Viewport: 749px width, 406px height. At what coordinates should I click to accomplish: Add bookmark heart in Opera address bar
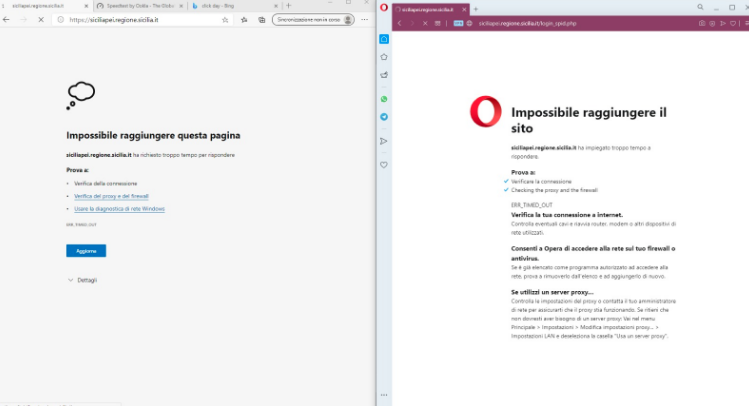pyautogui.click(x=733, y=23)
